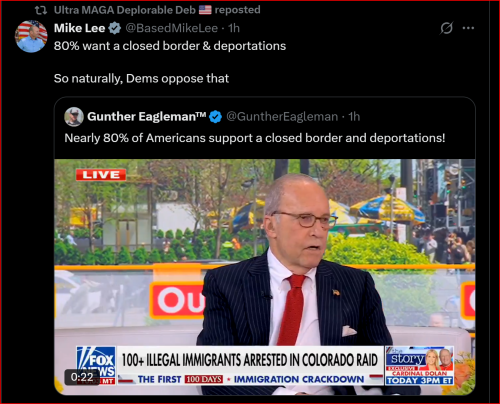Open the three-dot more options menu
This screenshot has width=500, height=404.
coord(468,28)
